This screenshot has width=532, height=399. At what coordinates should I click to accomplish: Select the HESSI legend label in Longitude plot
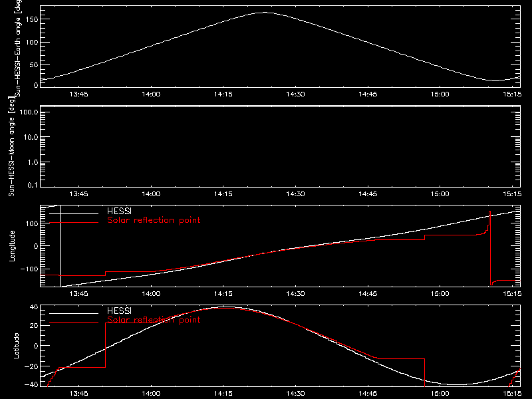(119, 211)
